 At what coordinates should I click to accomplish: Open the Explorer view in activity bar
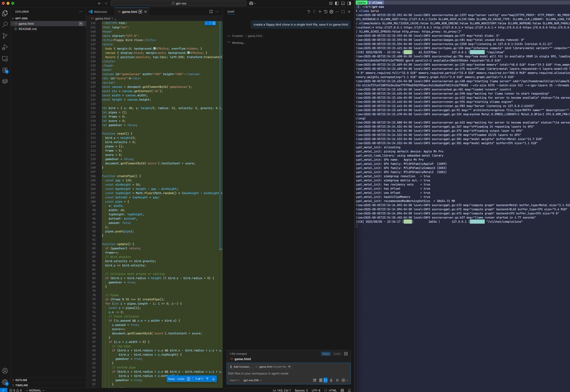pyautogui.click(x=5, y=12)
